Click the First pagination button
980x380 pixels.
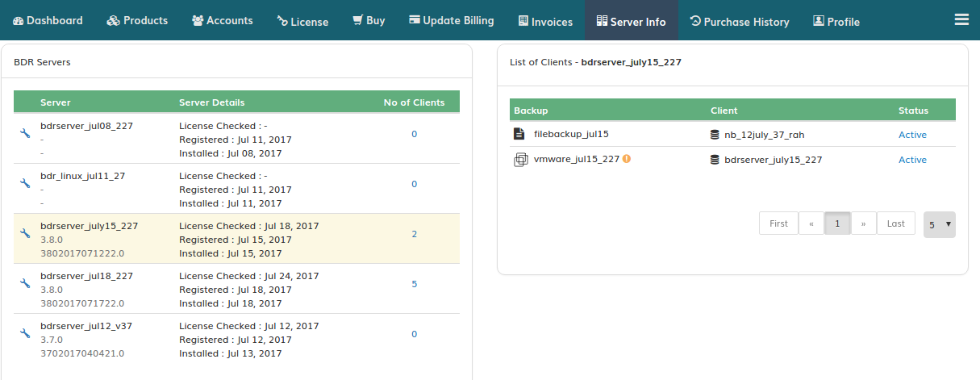click(778, 223)
